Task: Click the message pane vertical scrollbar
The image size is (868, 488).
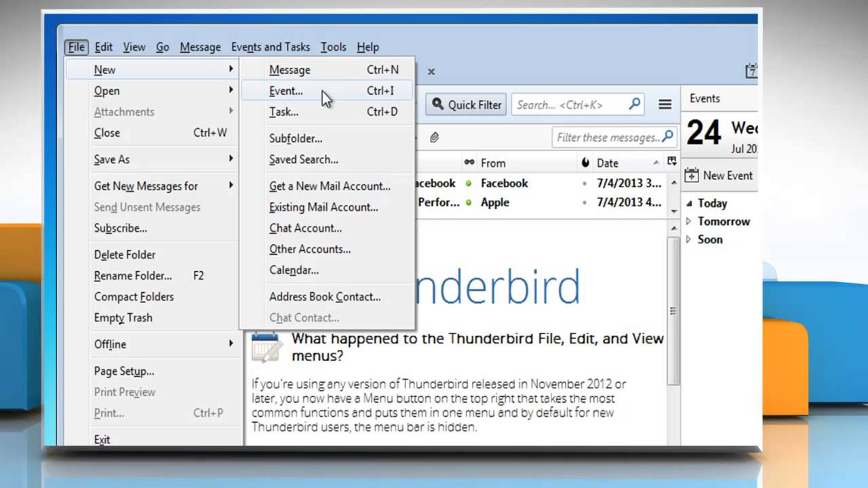Action: coord(673,310)
